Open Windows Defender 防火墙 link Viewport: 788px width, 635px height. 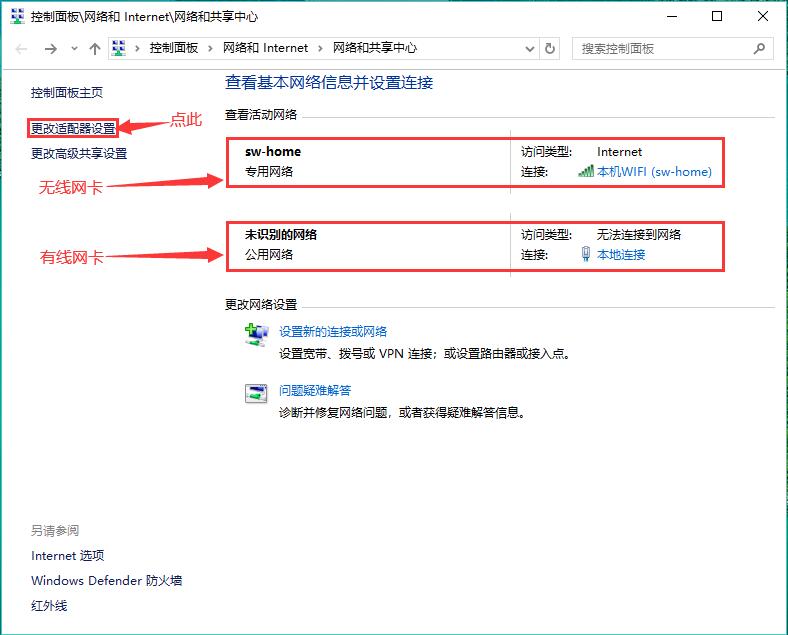[107, 581]
